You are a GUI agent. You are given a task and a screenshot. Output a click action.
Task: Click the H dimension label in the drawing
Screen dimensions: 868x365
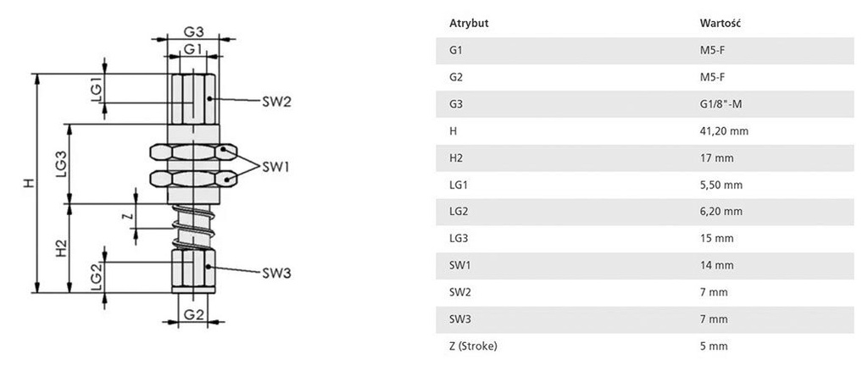(29, 183)
